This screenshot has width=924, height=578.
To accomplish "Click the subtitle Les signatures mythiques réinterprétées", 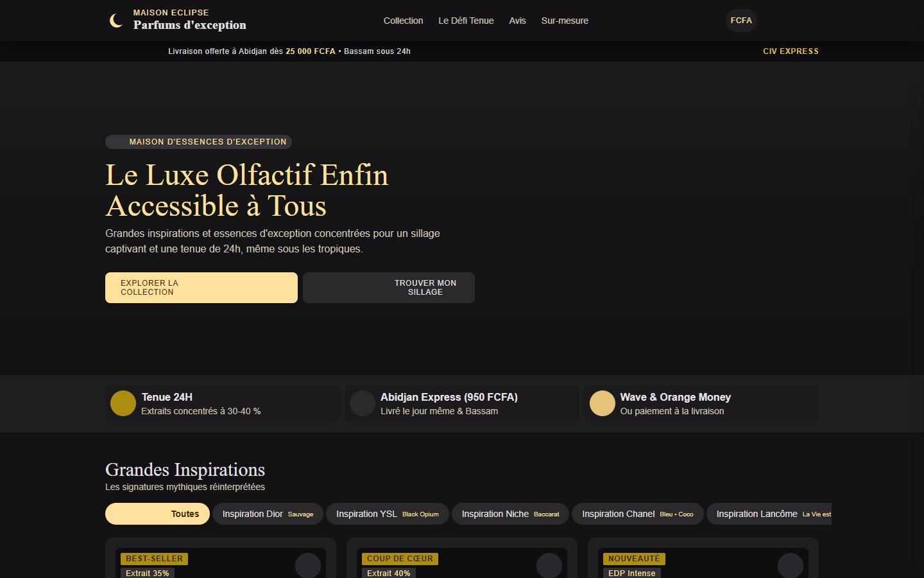I will pos(185,487).
